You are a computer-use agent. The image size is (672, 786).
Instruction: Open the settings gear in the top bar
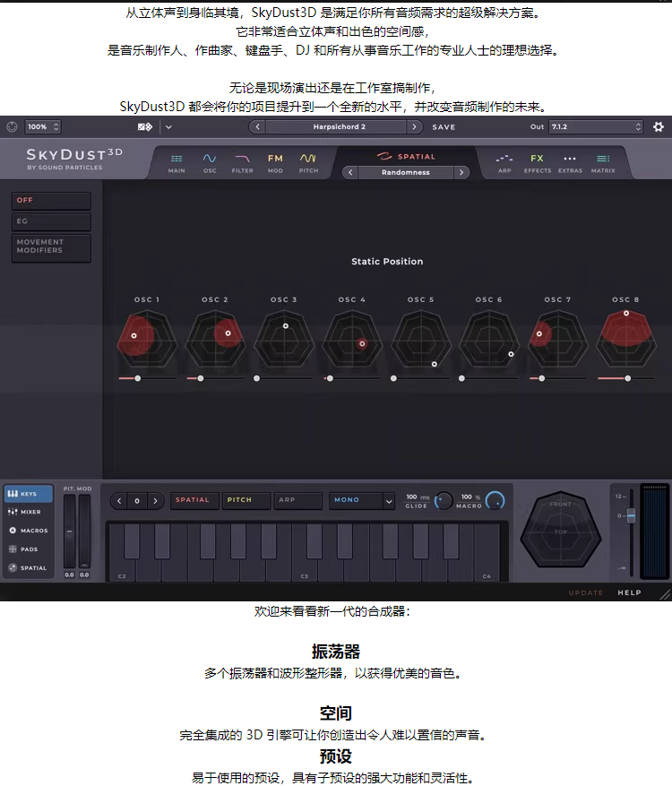[658, 127]
